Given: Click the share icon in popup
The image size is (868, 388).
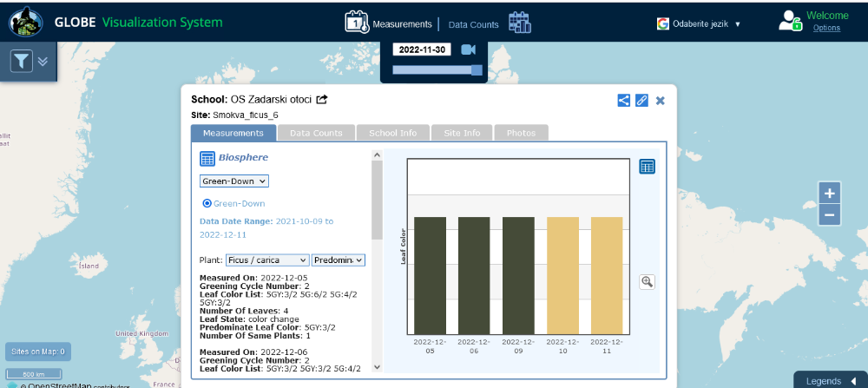Looking at the screenshot, I should click(x=623, y=100).
